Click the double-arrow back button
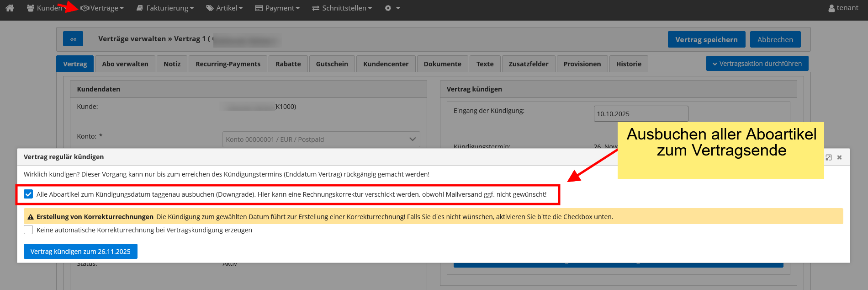 tap(73, 39)
